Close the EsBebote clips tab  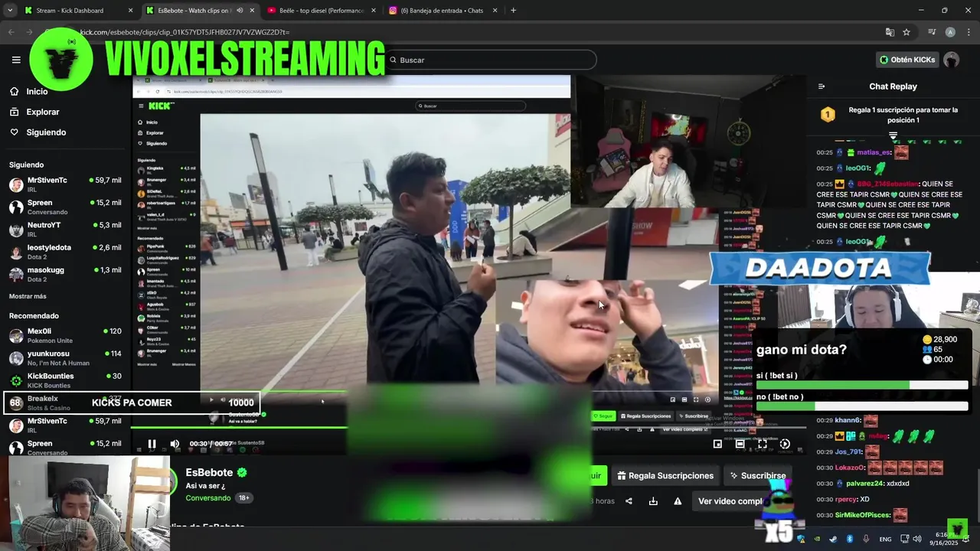tap(252, 11)
